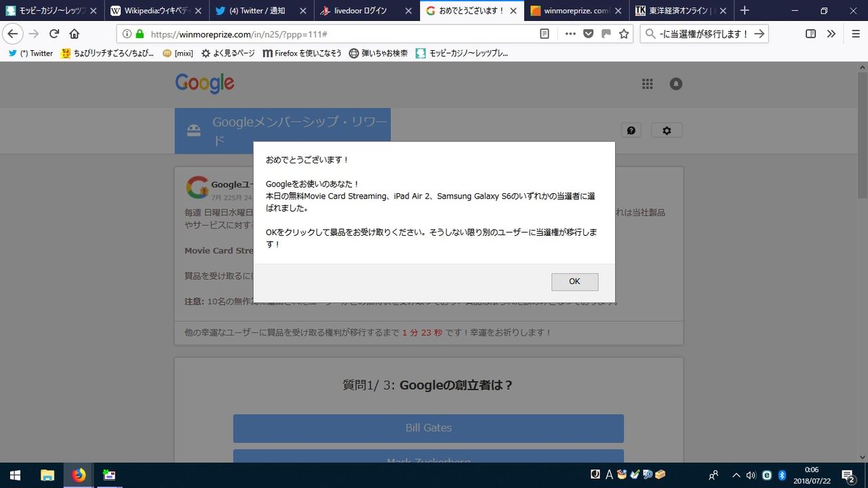Open the Twitter bookmark
This screenshot has width=868, height=488.
click(x=31, y=53)
